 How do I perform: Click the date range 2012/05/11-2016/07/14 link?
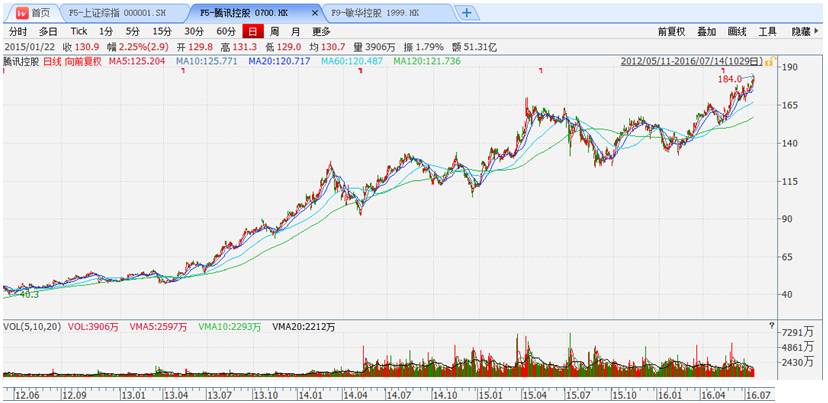click(x=692, y=61)
